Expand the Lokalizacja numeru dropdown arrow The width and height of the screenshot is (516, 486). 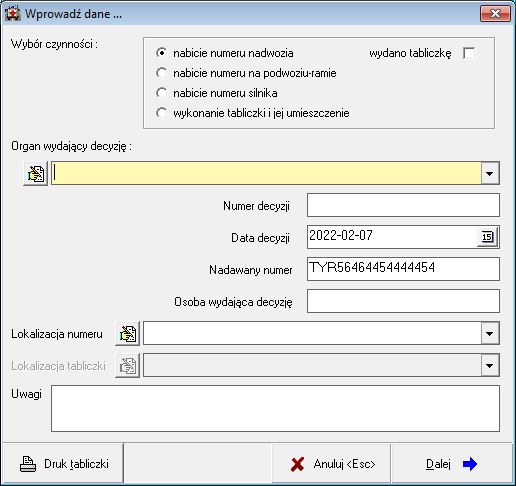click(x=490, y=333)
